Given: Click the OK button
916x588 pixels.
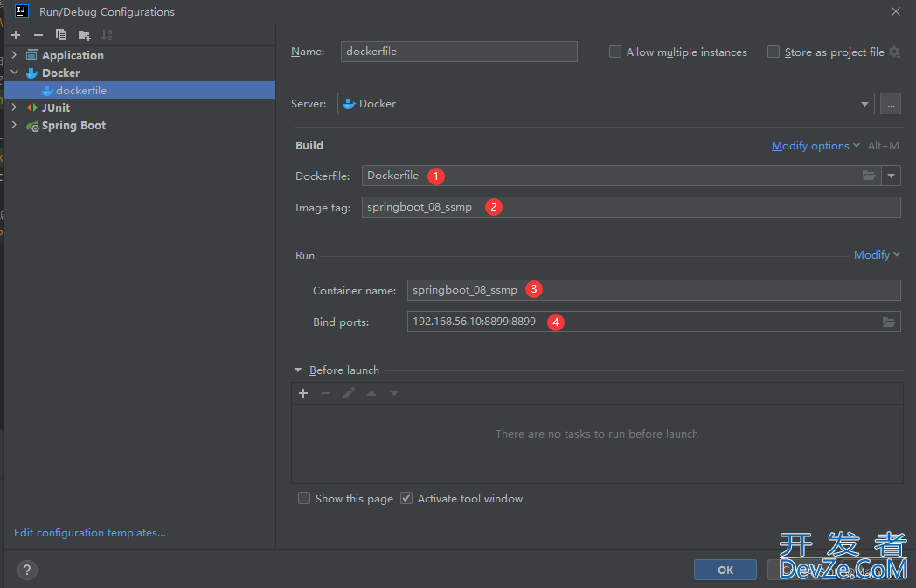Looking at the screenshot, I should tap(725, 570).
